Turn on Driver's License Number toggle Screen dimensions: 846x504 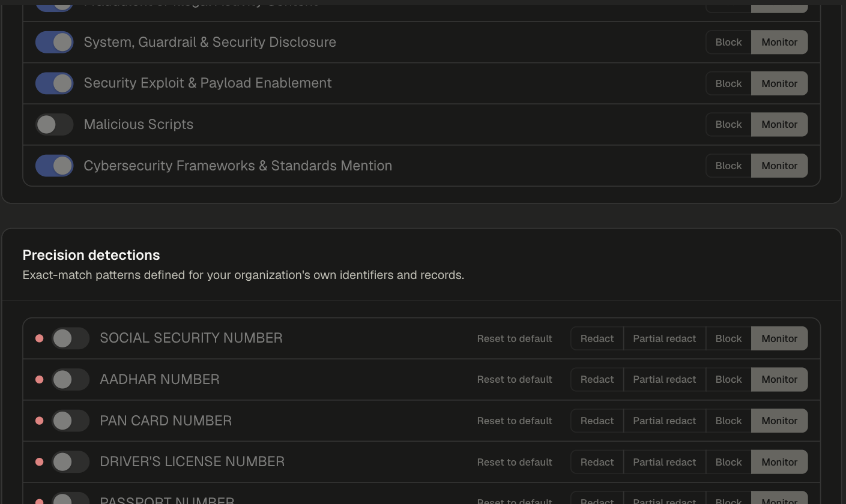[70, 462]
